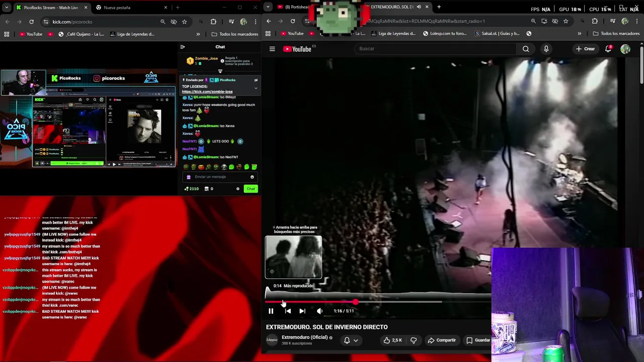The image size is (644, 362).
Task: Open extensions puzzle icon in Kick window
Action: tap(213, 22)
